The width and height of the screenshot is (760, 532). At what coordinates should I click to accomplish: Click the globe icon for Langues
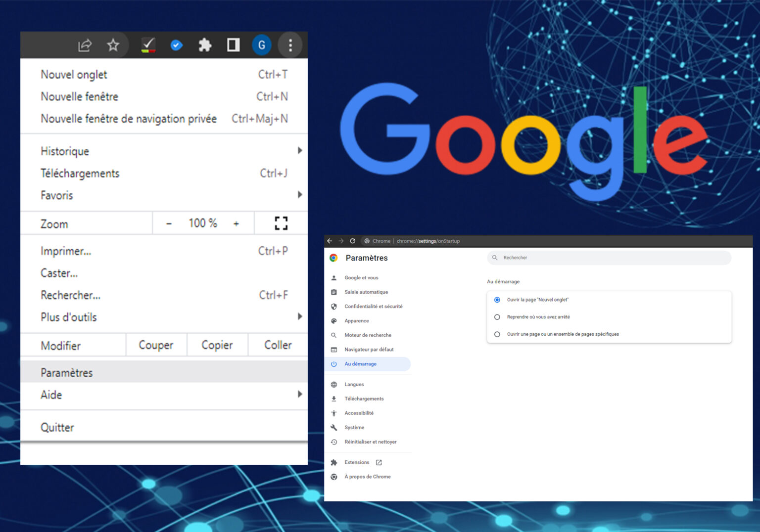[x=334, y=385]
